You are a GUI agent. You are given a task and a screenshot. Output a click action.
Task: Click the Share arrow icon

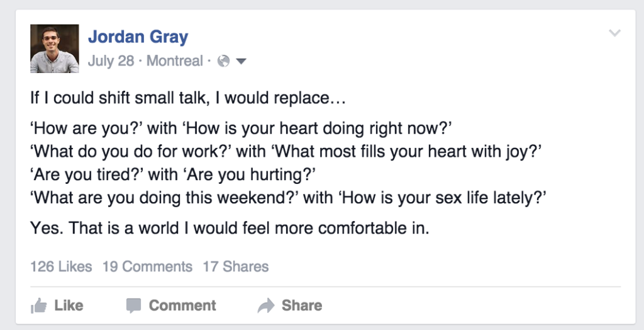click(x=267, y=306)
